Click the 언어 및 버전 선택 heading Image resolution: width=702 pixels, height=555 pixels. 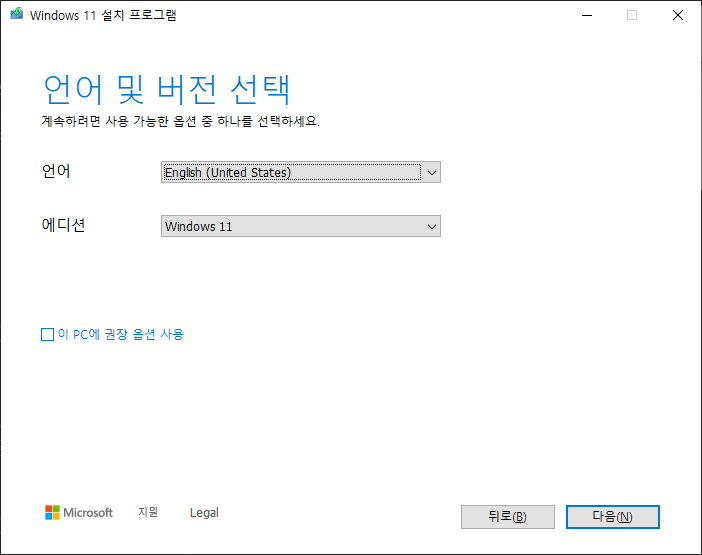tap(167, 90)
